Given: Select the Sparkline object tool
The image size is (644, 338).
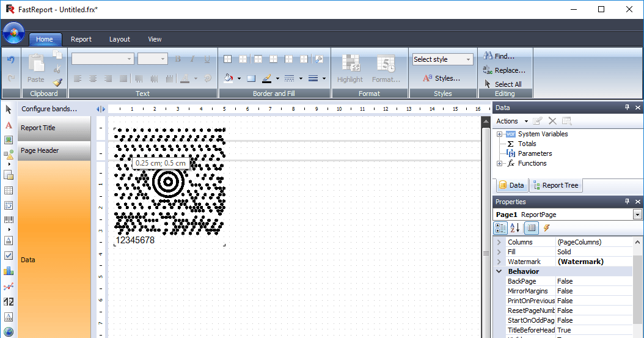Looking at the screenshot, I should (x=8, y=286).
